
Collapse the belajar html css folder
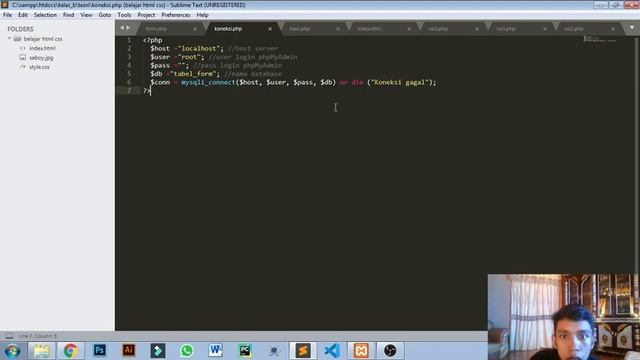point(9,39)
